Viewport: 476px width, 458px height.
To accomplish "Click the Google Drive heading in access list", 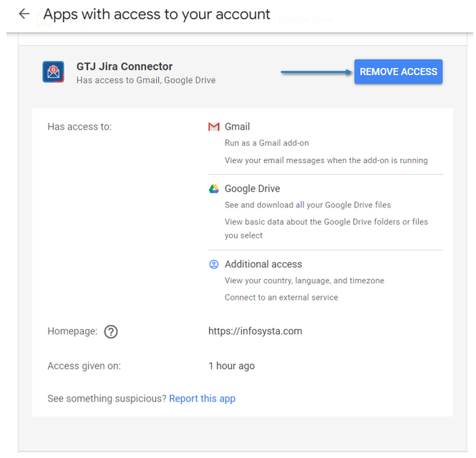I will pos(252,189).
